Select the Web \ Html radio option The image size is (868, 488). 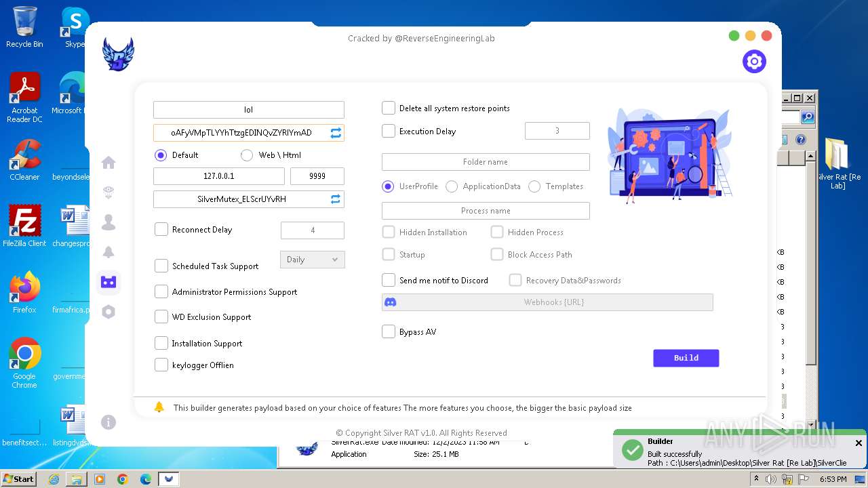coord(247,155)
